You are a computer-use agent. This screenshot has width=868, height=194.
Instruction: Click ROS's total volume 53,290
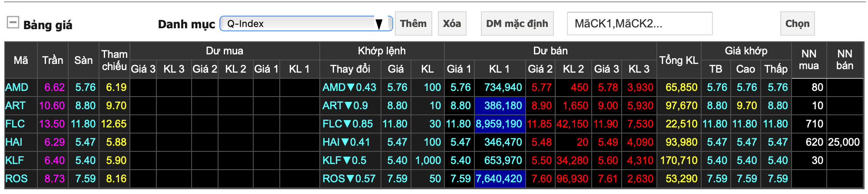682,179
